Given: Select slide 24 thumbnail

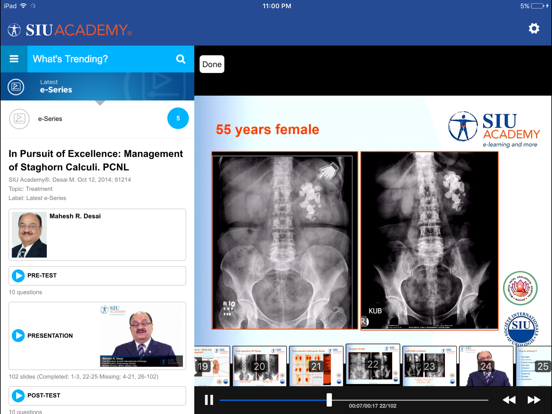Looking at the screenshot, I should click(x=486, y=365).
